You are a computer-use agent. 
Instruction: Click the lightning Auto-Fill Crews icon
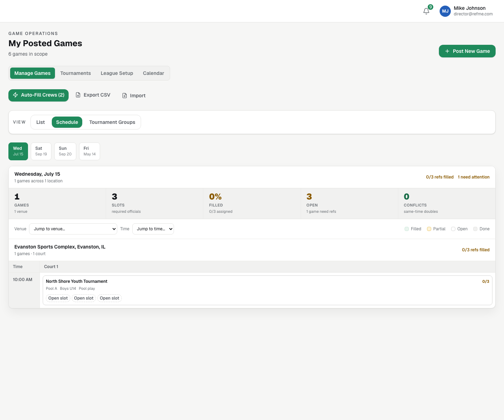tap(15, 95)
